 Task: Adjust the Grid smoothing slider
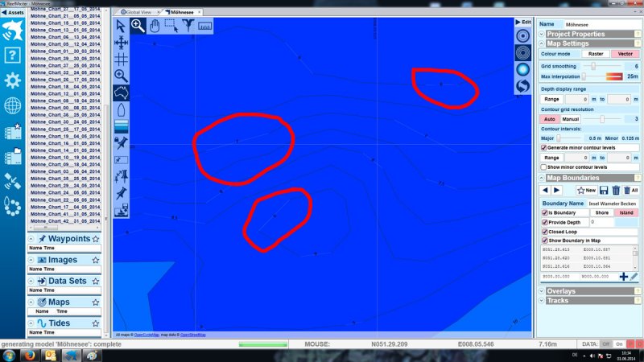pos(593,66)
